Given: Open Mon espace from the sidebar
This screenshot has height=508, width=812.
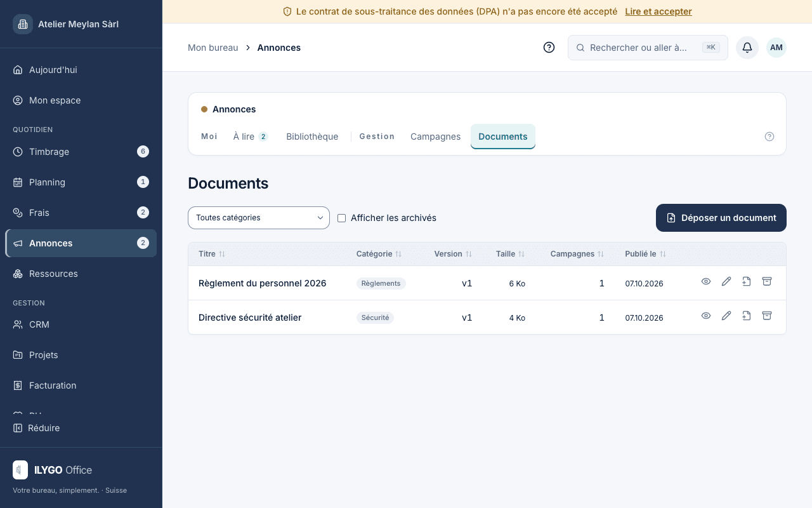Looking at the screenshot, I should [81, 100].
